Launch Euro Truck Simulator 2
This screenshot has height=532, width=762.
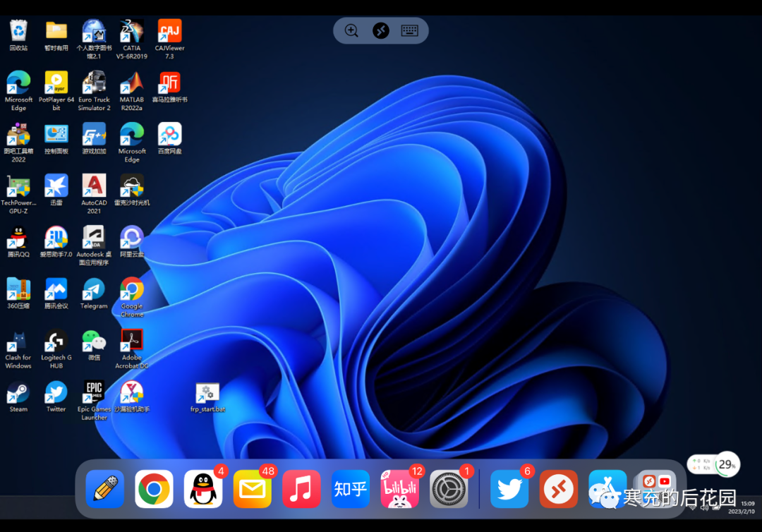click(x=94, y=91)
